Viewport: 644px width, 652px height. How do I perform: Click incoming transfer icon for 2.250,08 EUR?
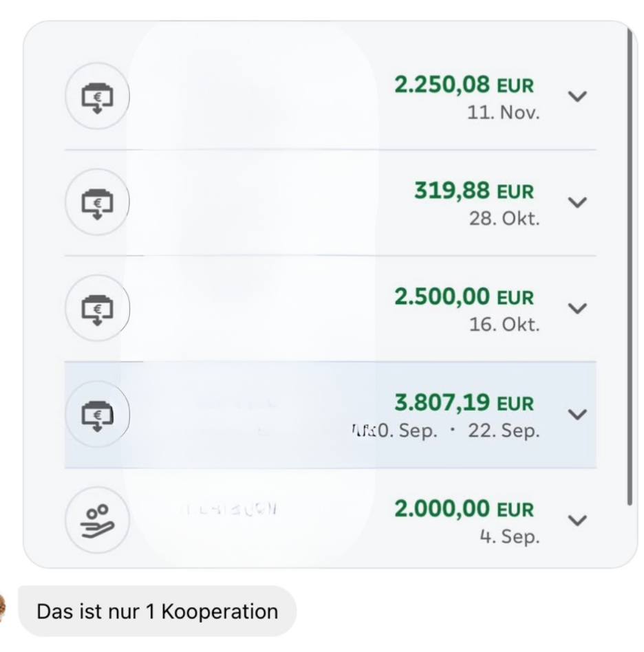(97, 96)
